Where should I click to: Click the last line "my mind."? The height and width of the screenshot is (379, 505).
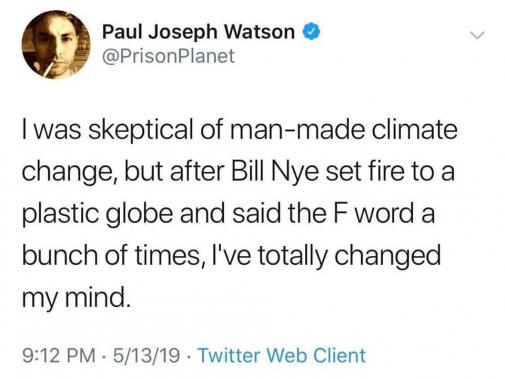(75, 298)
